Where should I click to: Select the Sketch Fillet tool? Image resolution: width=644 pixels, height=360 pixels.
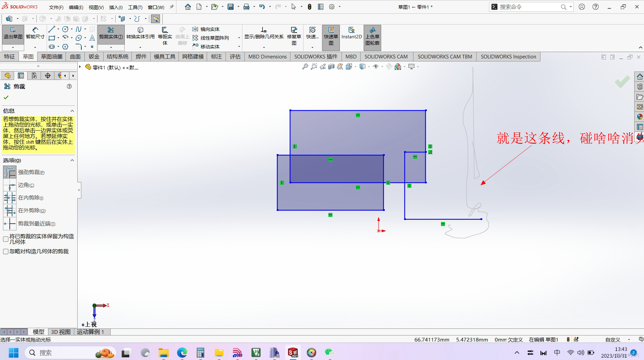click(x=79, y=47)
